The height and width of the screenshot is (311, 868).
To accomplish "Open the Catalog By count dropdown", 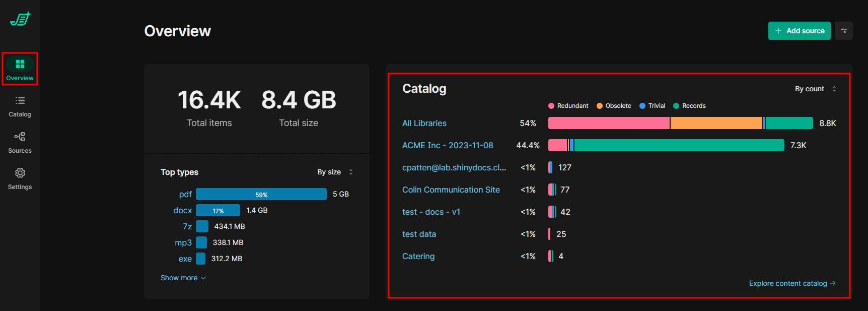I will click(x=815, y=89).
